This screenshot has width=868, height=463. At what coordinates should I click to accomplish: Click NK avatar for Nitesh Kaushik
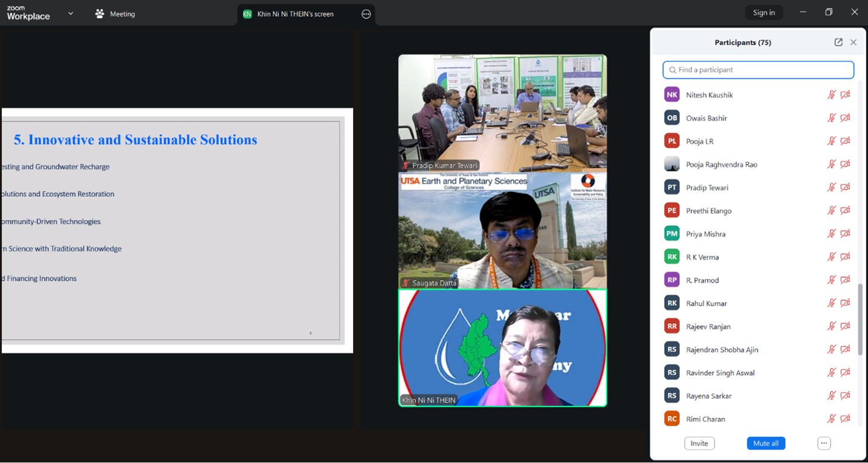coord(672,95)
